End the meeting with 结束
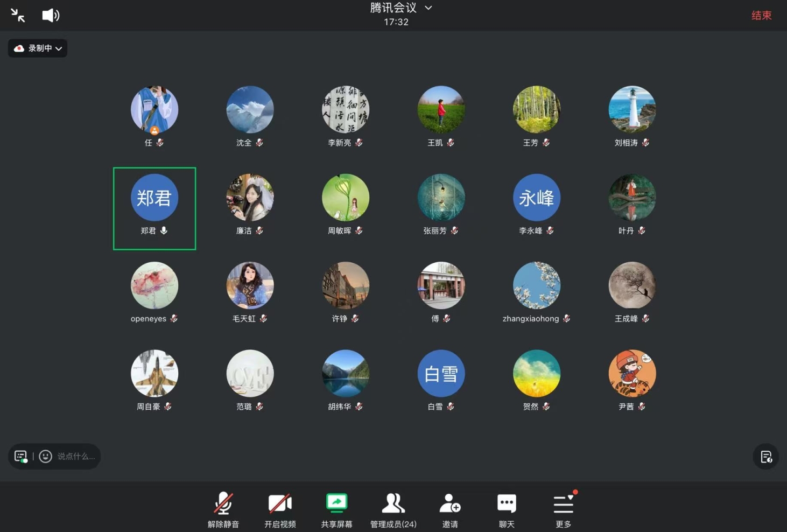The height and width of the screenshot is (532, 787). [x=761, y=16]
